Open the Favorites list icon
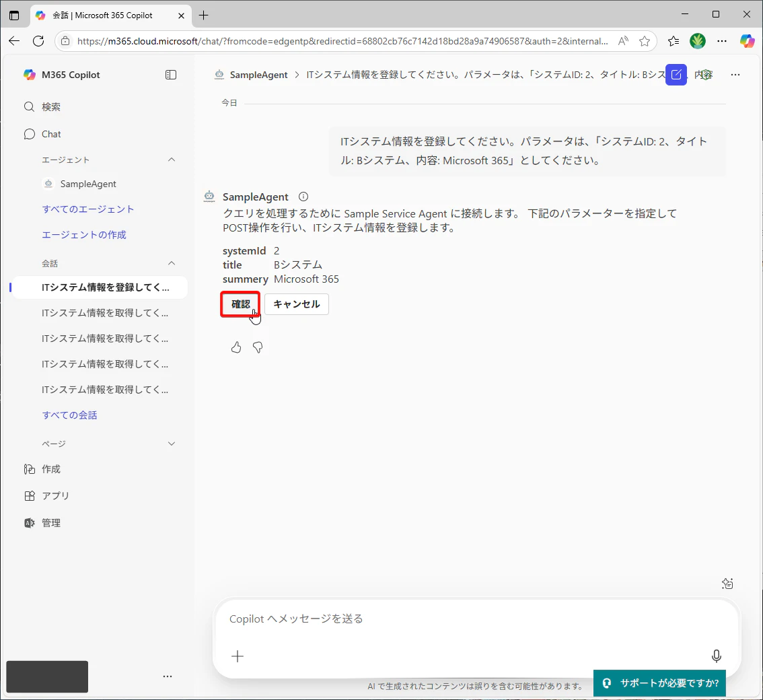 tap(674, 41)
